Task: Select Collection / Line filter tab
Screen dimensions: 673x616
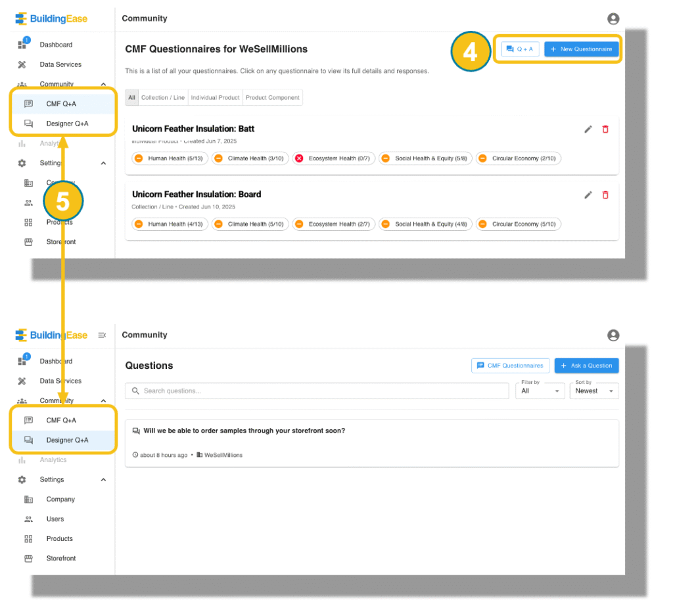Action: coord(163,97)
